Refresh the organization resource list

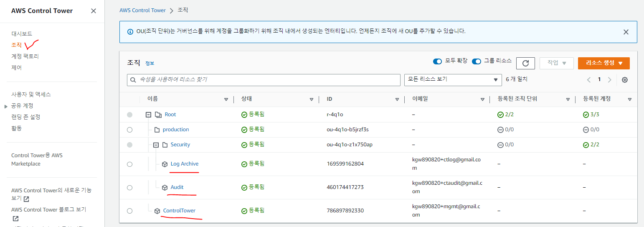tap(525, 63)
